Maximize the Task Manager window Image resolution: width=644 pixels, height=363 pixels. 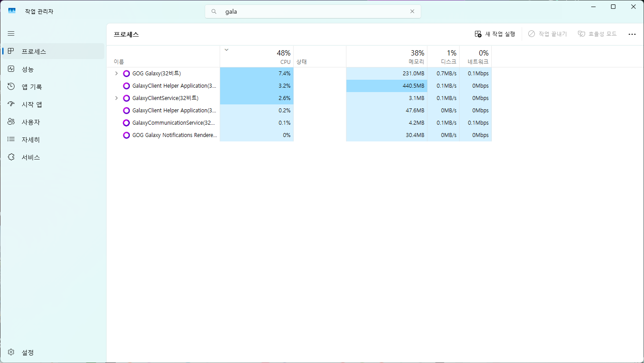pos(613,7)
